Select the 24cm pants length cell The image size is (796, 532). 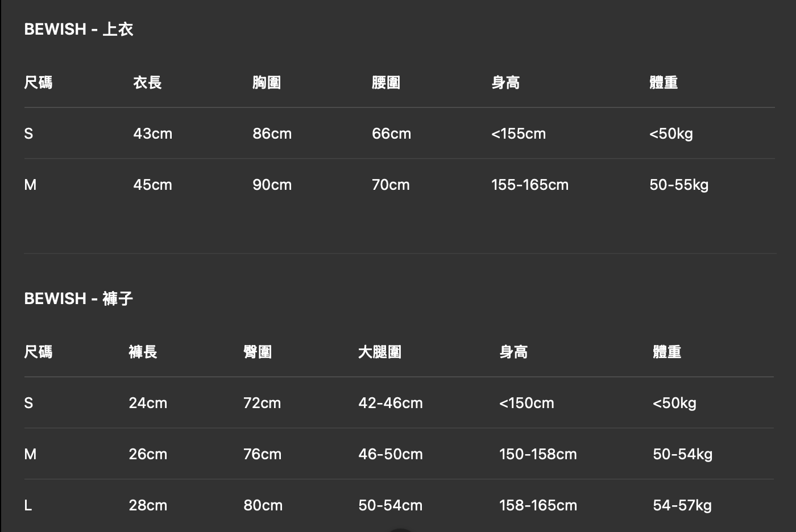(x=148, y=403)
